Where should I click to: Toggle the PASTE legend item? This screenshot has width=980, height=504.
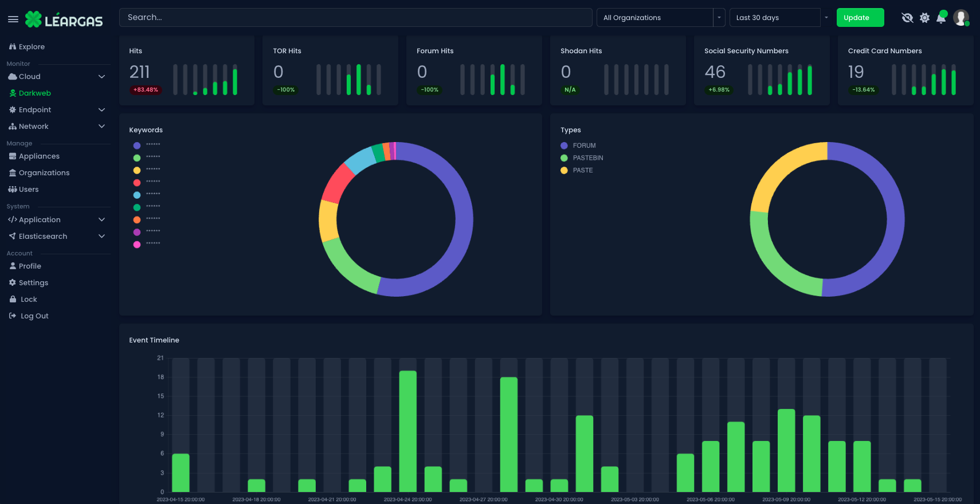577,171
